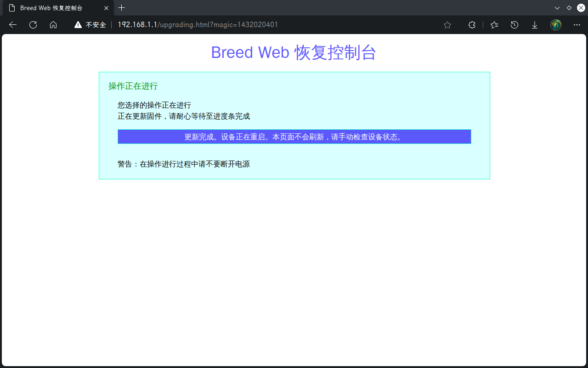This screenshot has height=368, width=588.
Task: Expand the tab search chevron dropdown
Action: [x=557, y=8]
